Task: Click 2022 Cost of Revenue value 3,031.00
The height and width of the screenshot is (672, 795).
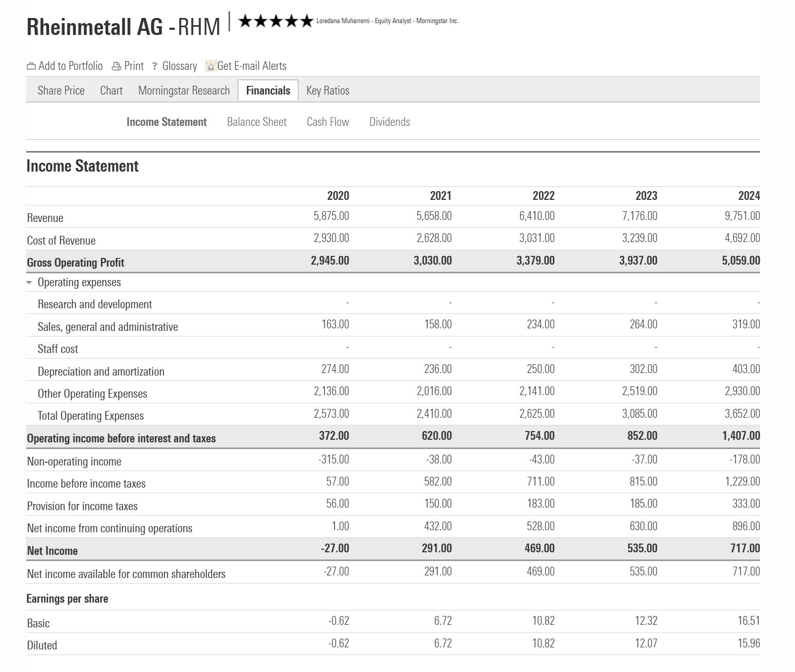Action: (x=537, y=238)
